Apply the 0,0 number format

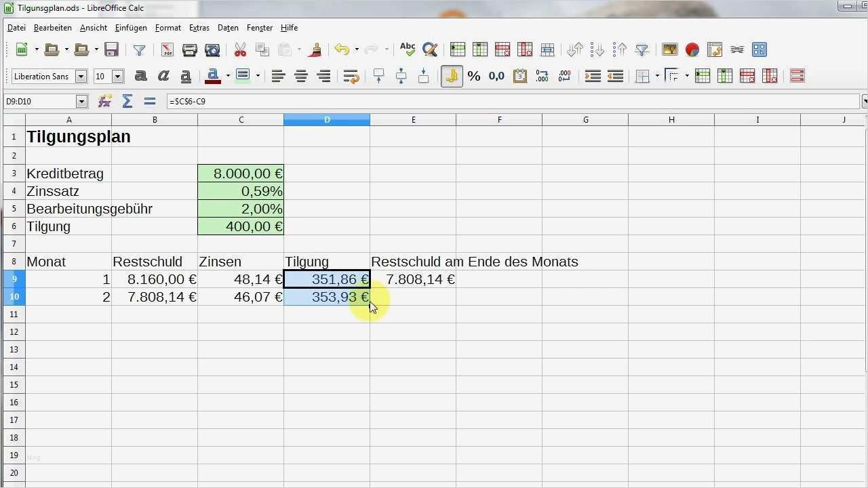pos(496,77)
